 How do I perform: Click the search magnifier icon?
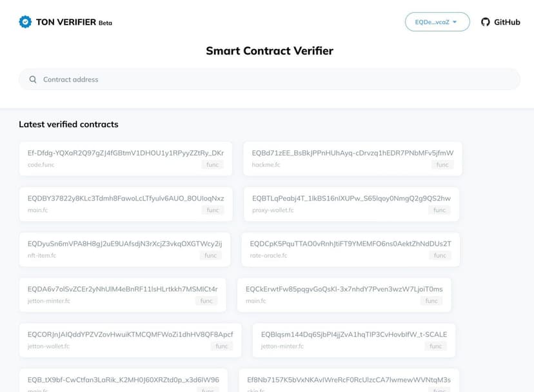[x=33, y=80]
